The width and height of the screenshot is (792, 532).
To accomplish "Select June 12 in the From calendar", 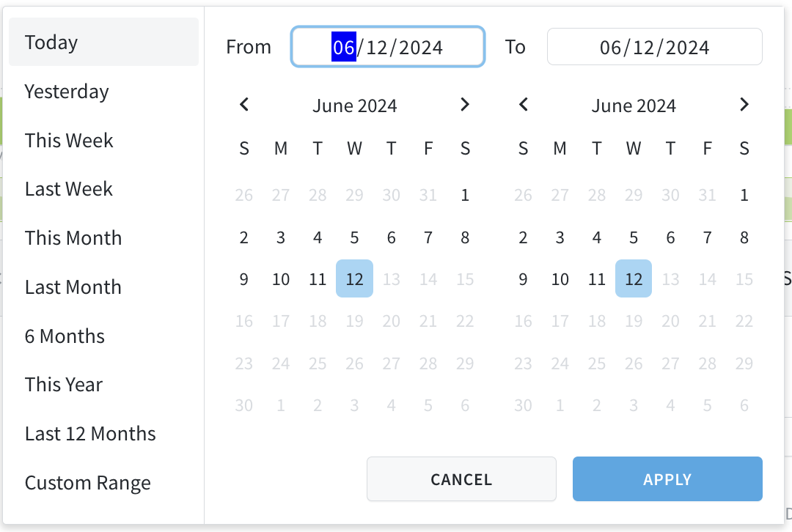I will (354, 278).
